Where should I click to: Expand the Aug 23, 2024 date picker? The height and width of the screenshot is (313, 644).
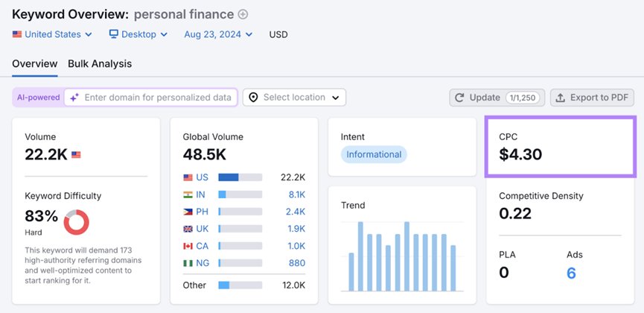pos(218,34)
